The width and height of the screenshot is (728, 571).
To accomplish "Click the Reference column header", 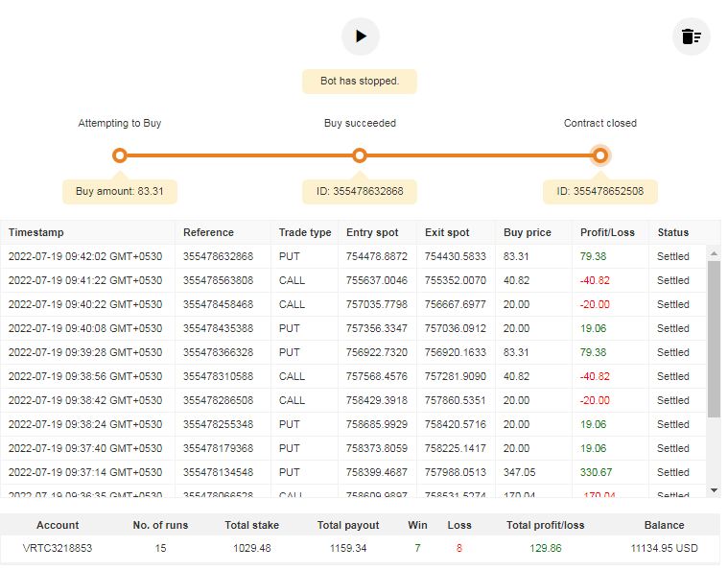I will tap(208, 232).
